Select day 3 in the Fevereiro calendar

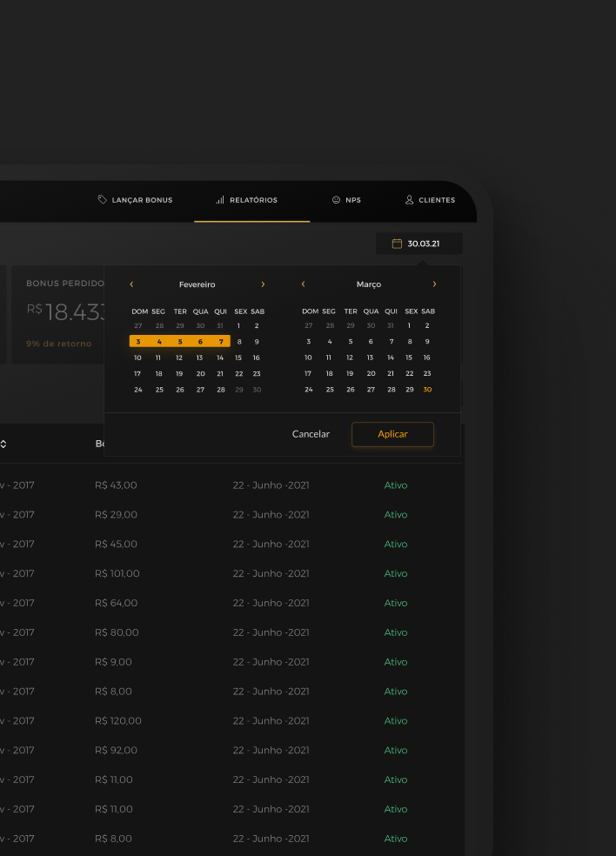pyautogui.click(x=138, y=342)
